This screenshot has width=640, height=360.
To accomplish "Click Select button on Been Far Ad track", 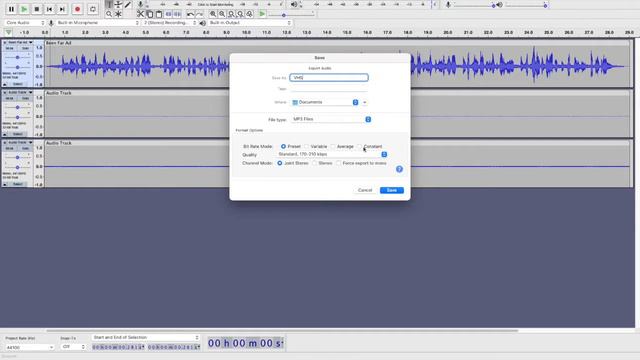I will tap(18, 84).
